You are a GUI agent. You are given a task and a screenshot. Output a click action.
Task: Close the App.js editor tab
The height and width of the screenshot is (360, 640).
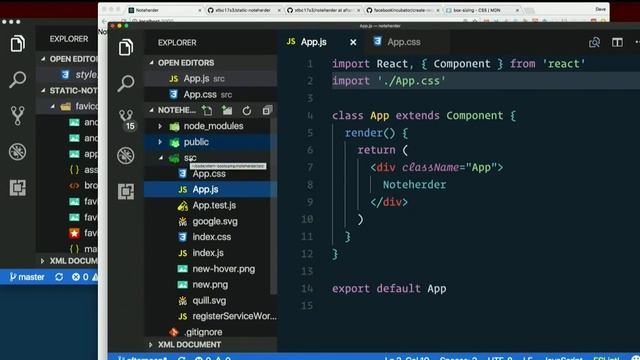[353, 42]
